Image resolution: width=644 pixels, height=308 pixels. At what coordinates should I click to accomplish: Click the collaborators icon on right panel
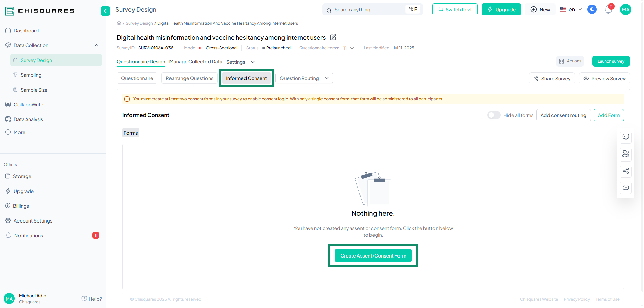[x=626, y=154]
